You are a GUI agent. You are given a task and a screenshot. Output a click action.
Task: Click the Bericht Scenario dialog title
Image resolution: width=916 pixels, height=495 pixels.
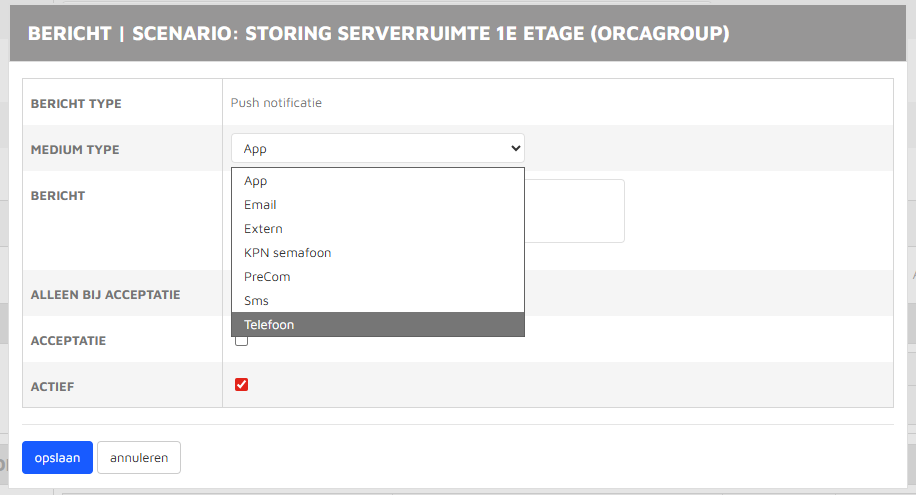pos(378,33)
